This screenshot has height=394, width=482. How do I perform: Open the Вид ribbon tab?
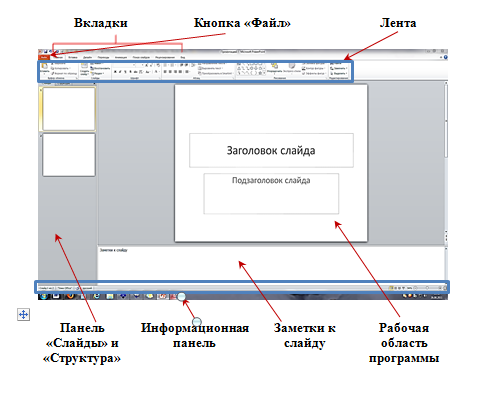click(183, 57)
